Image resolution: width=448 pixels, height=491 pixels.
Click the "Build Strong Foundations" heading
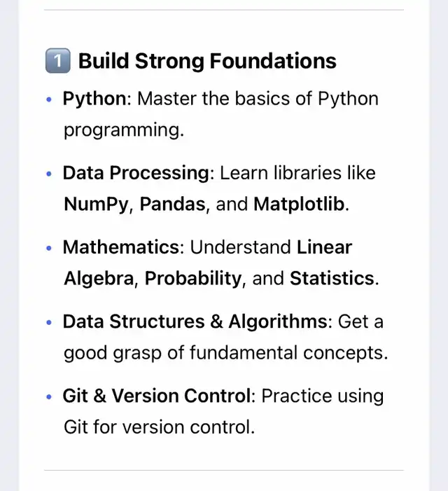tap(207, 61)
